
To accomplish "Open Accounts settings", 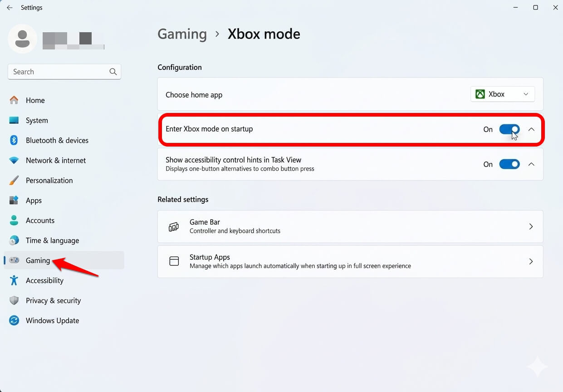I will (x=64, y=220).
